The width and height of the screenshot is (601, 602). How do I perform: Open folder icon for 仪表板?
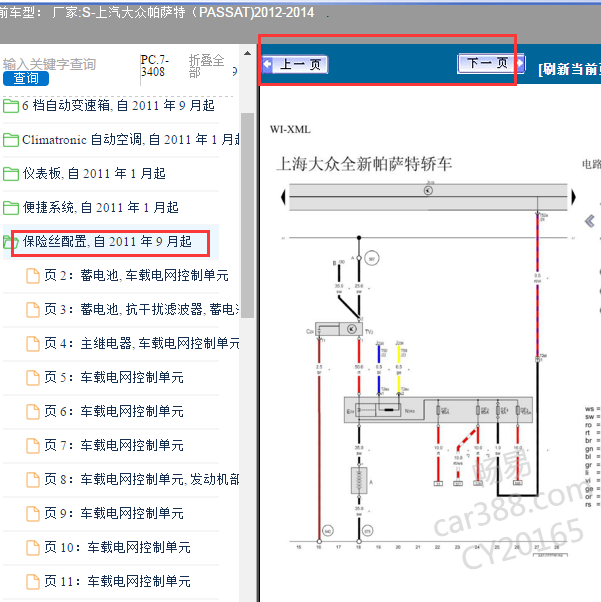pos(11,174)
